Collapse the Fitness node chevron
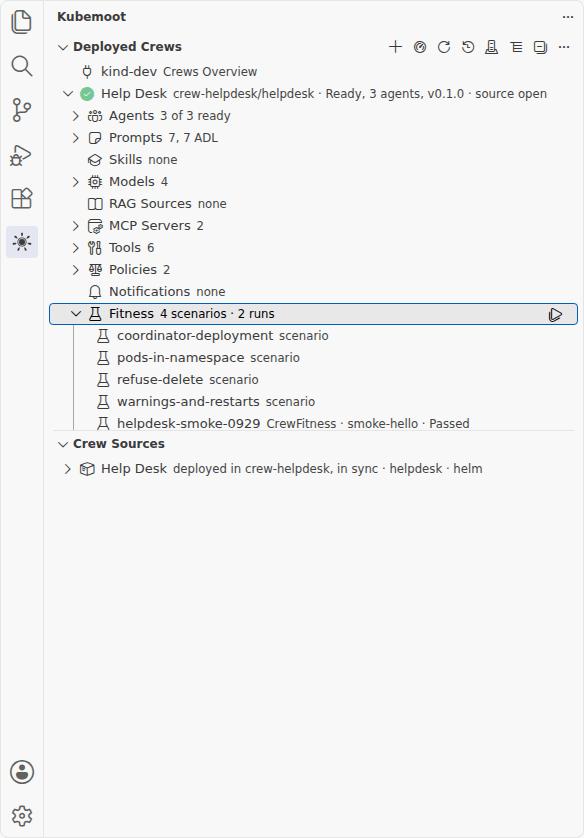The image size is (584, 838). click(76, 314)
